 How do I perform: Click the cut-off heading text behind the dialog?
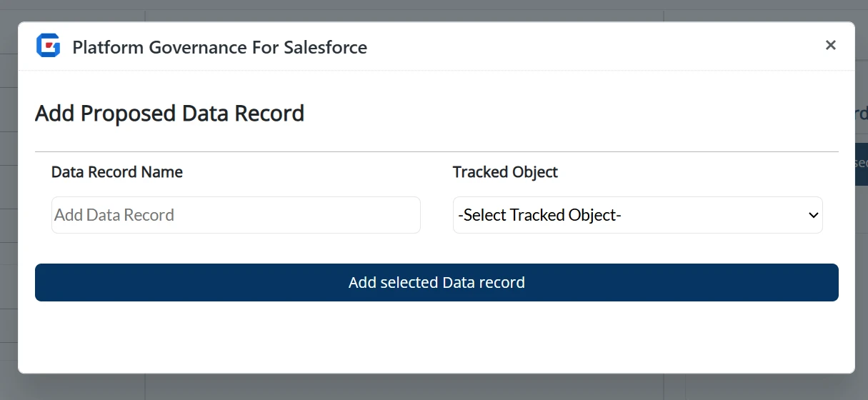pos(861,114)
